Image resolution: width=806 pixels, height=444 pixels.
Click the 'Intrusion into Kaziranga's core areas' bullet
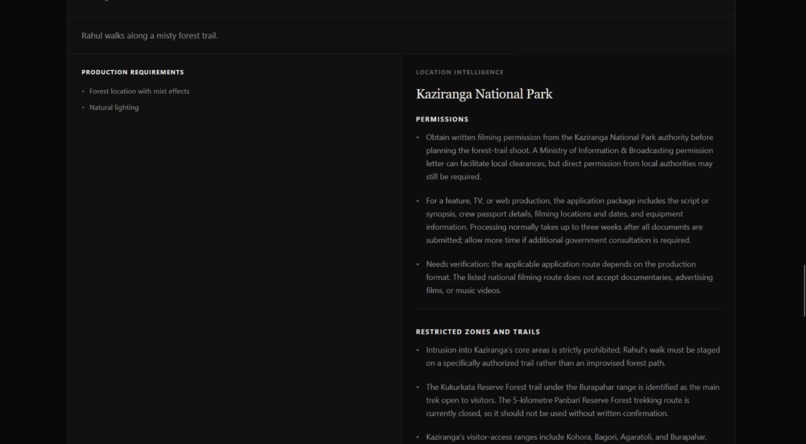point(573,357)
